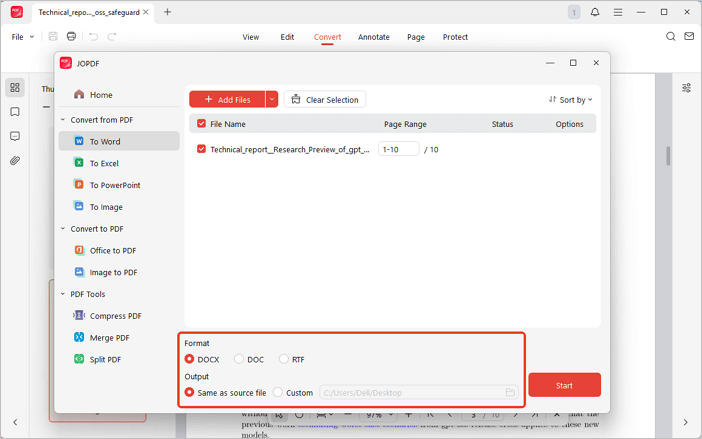Select DOC format radio button
The width and height of the screenshot is (702, 439).
pyautogui.click(x=239, y=359)
